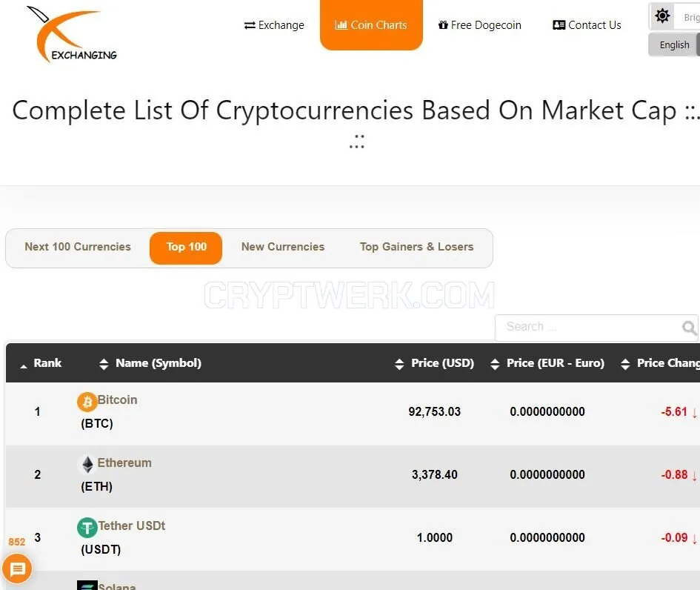The image size is (700, 590).
Task: Click the Ethereum coin icon
Action: click(x=87, y=465)
